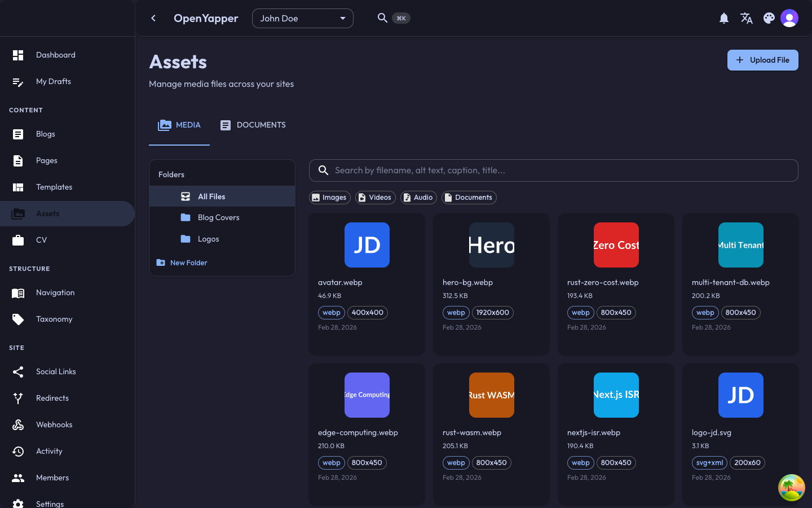The height and width of the screenshot is (508, 812).
Task: Select the Blog Covers folder
Action: 218,217
